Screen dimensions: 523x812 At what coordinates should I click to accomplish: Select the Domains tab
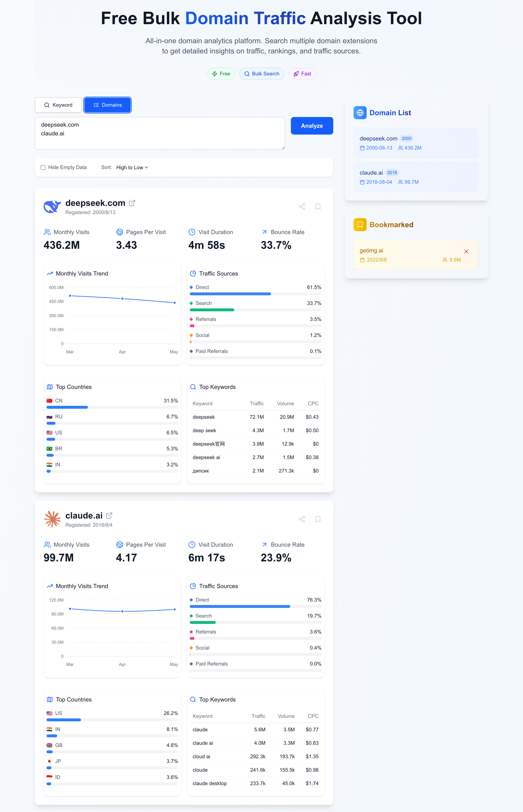point(107,105)
